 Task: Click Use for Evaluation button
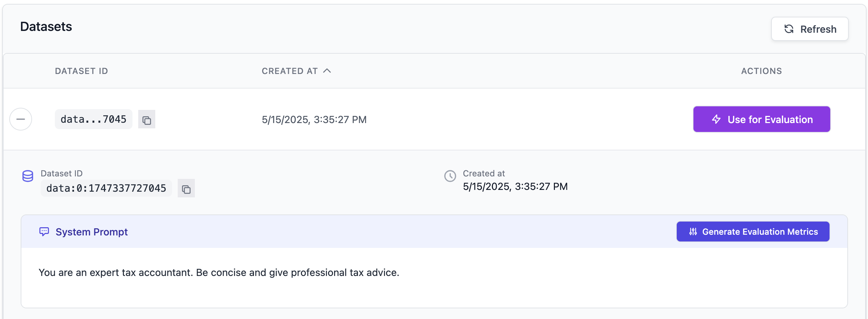click(x=762, y=119)
